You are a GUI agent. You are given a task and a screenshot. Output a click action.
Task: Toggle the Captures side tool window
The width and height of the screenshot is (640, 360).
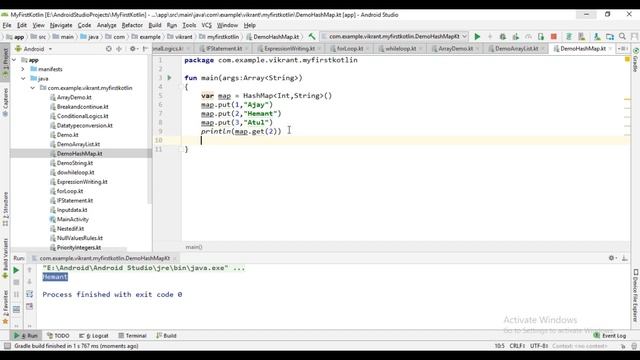5,102
